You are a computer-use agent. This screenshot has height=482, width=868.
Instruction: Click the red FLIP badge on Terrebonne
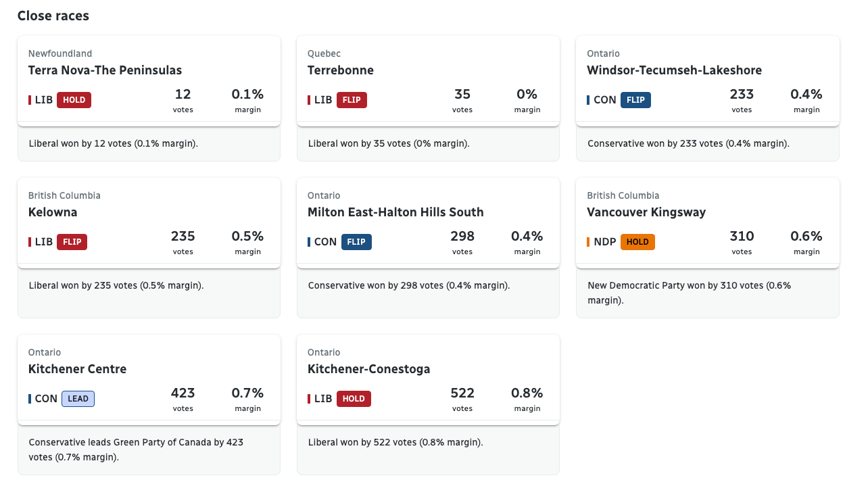click(352, 100)
